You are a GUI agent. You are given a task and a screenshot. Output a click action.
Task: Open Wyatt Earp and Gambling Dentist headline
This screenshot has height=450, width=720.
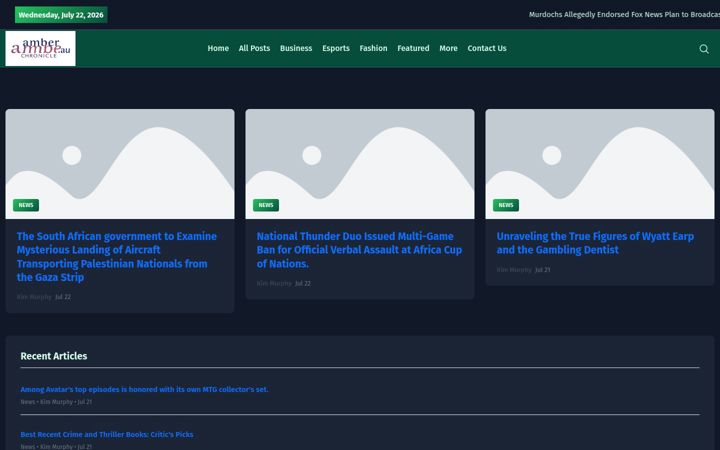click(595, 243)
